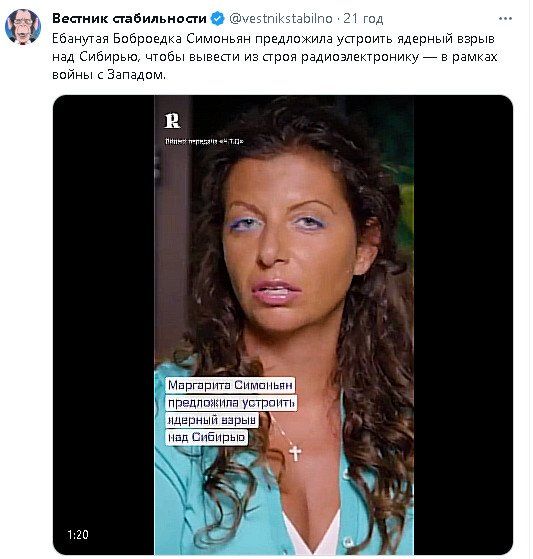The image size is (533, 559).
Task: Click the tweet line mentioning радиоэлектронику
Action: [275, 57]
